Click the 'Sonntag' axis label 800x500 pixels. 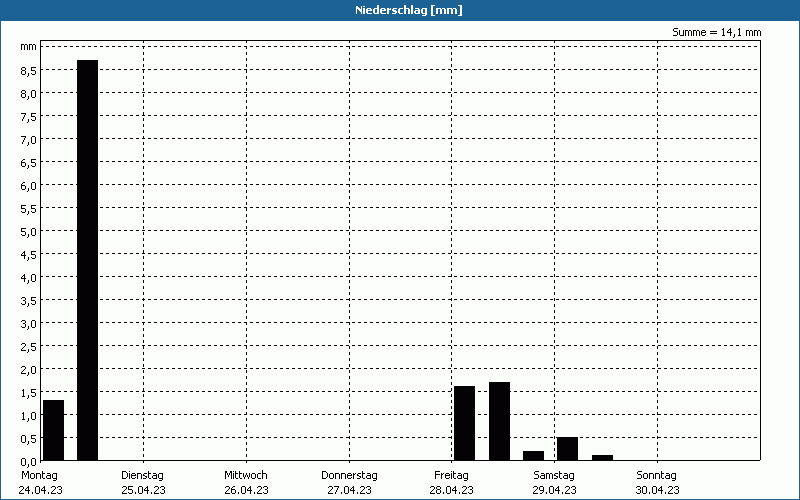656,476
